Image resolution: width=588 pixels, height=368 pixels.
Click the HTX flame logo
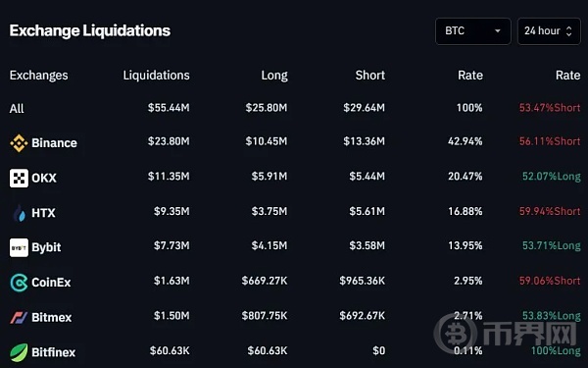coord(20,213)
